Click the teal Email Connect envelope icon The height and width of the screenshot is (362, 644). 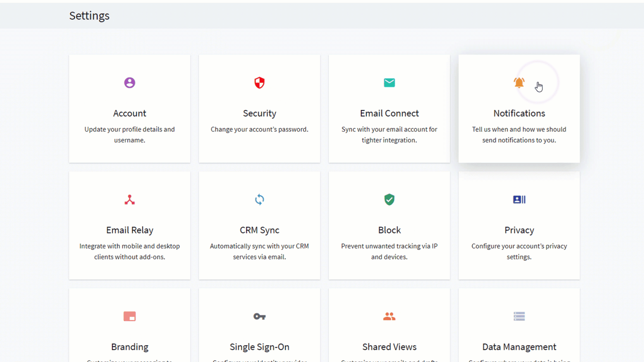(x=389, y=82)
